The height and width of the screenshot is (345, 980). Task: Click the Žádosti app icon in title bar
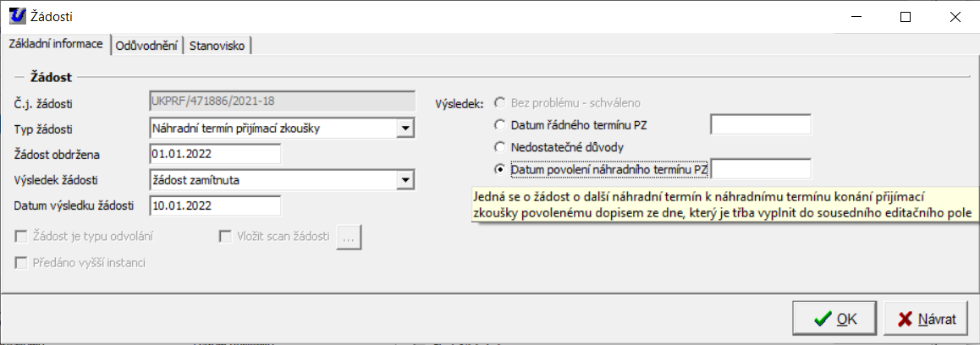pos(15,16)
